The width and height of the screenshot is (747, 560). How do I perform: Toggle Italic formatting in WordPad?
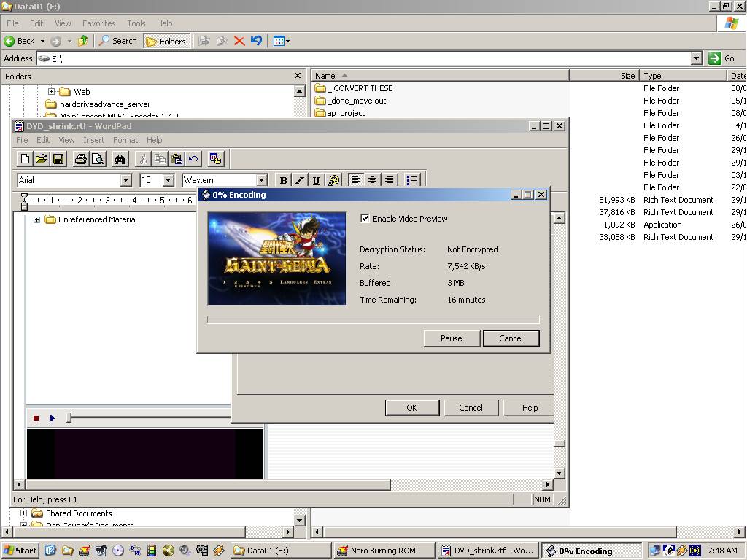click(300, 180)
